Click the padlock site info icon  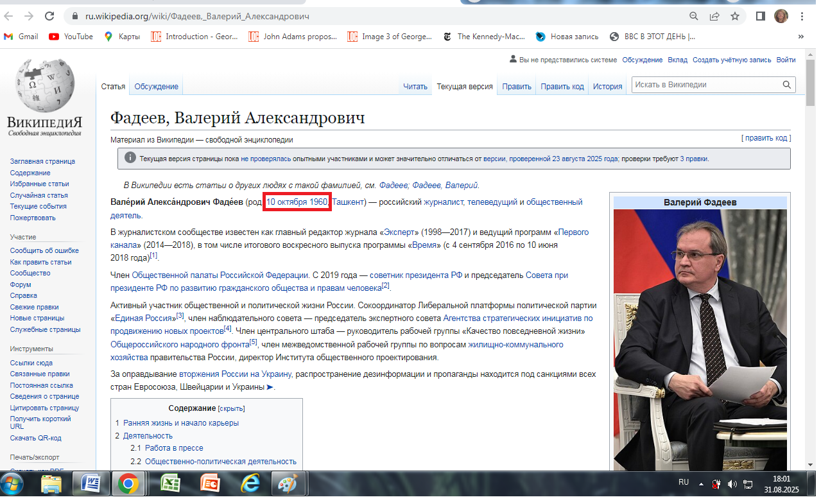pos(74,16)
